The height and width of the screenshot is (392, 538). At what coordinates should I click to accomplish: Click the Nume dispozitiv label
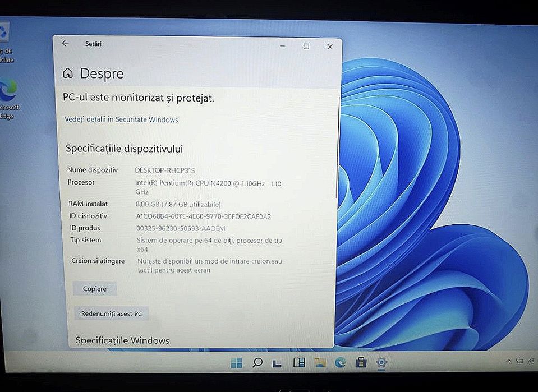[93, 170]
